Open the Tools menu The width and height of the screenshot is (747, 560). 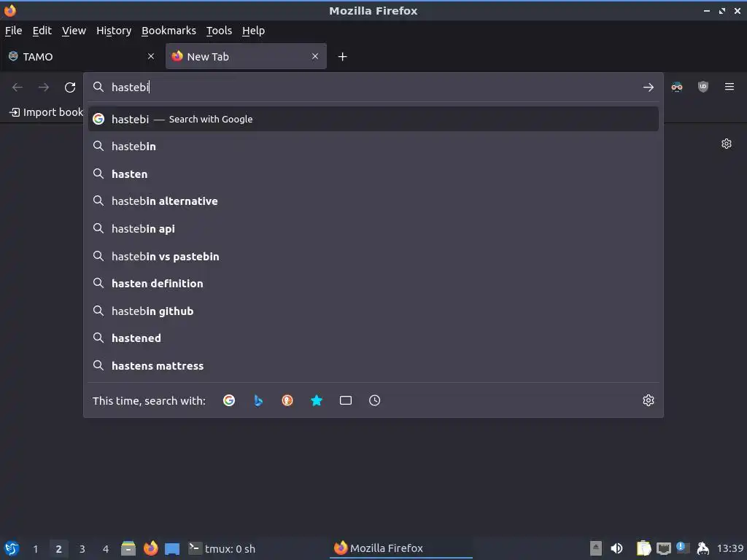219,31
